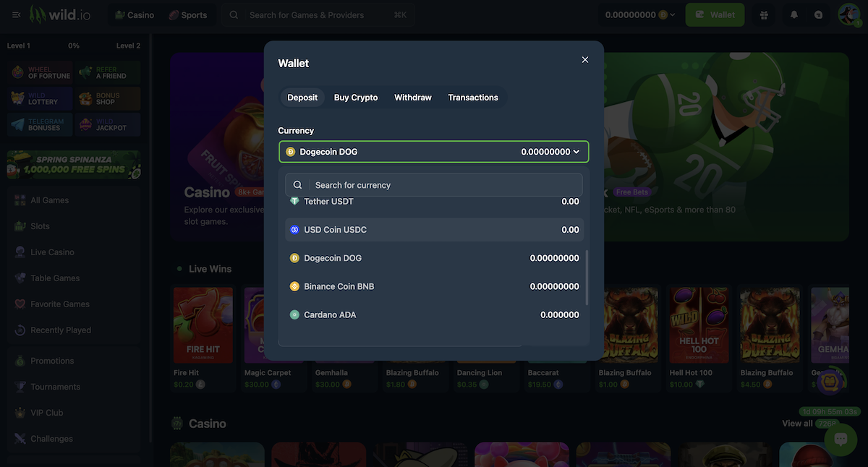The height and width of the screenshot is (467, 868).
Task: Click the Table Games sidebar icon
Action: click(x=20, y=278)
